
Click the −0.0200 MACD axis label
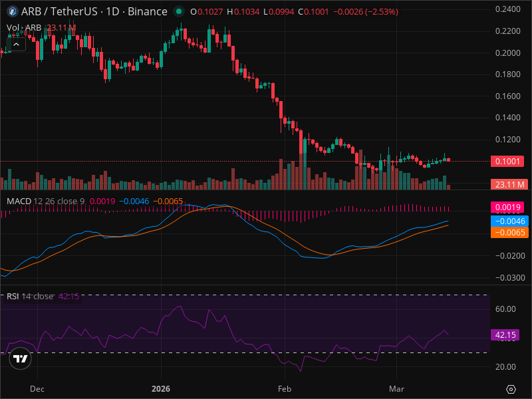coord(509,256)
